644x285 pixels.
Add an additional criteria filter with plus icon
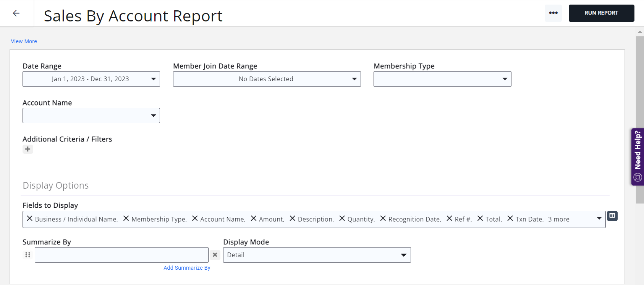point(28,149)
